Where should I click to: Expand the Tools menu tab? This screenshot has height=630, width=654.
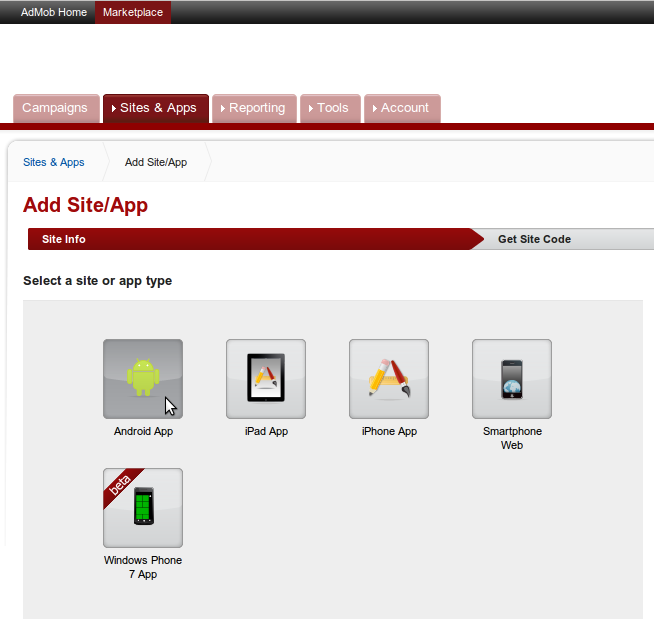pos(330,108)
